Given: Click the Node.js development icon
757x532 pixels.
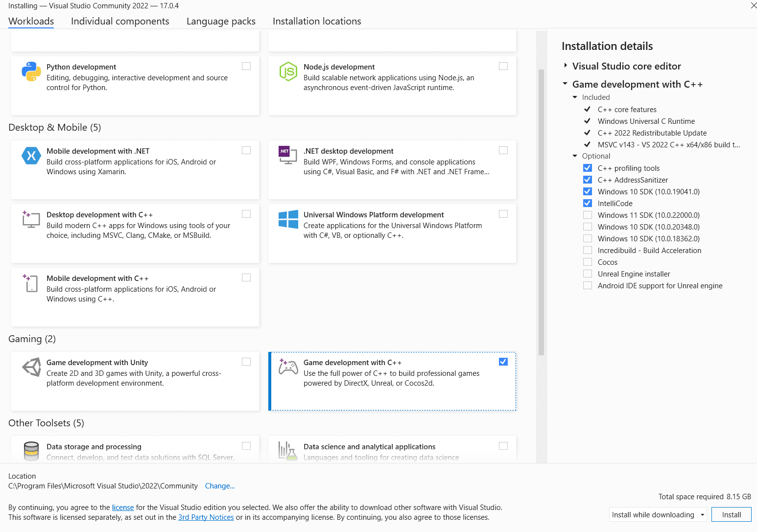Looking at the screenshot, I should pos(288,71).
